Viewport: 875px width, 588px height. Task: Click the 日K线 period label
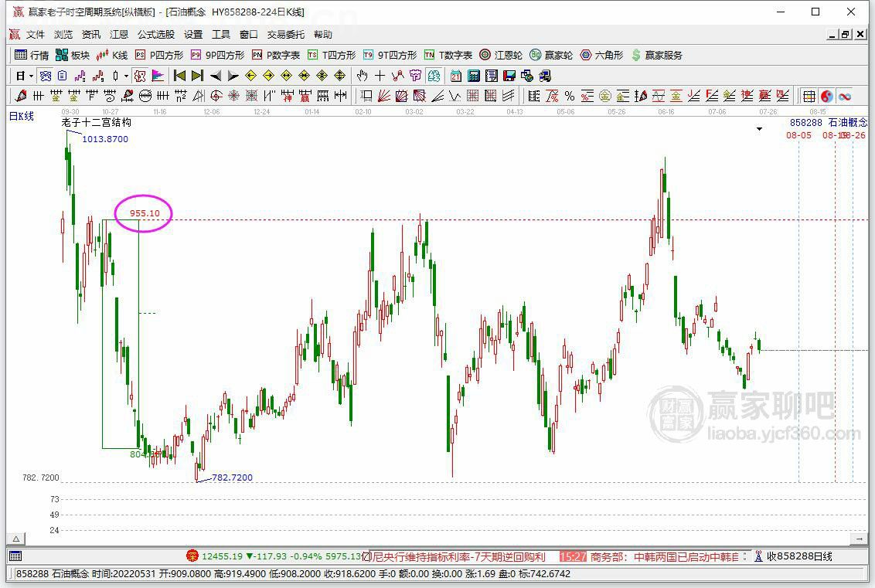(21, 116)
